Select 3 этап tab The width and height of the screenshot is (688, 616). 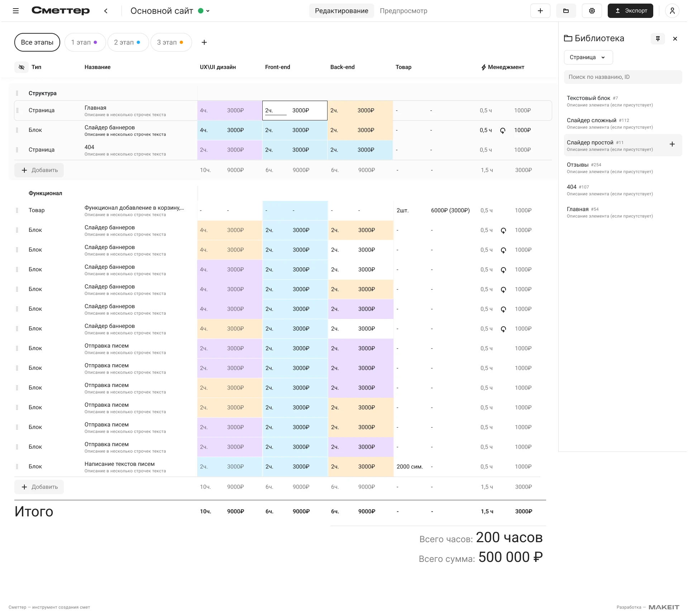click(171, 42)
